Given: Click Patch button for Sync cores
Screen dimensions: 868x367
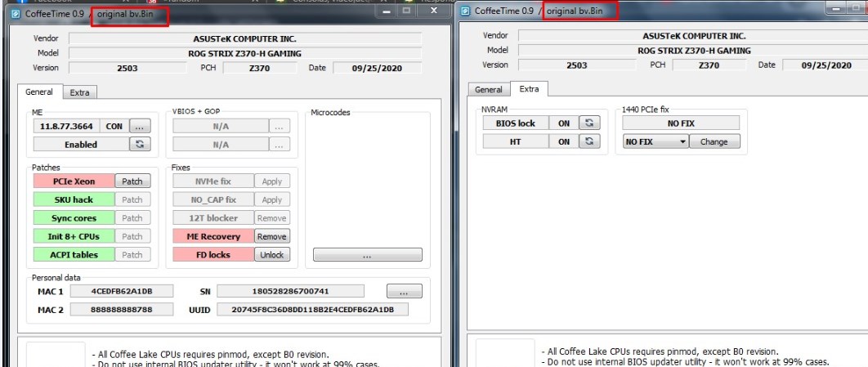Looking at the screenshot, I should [x=132, y=217].
